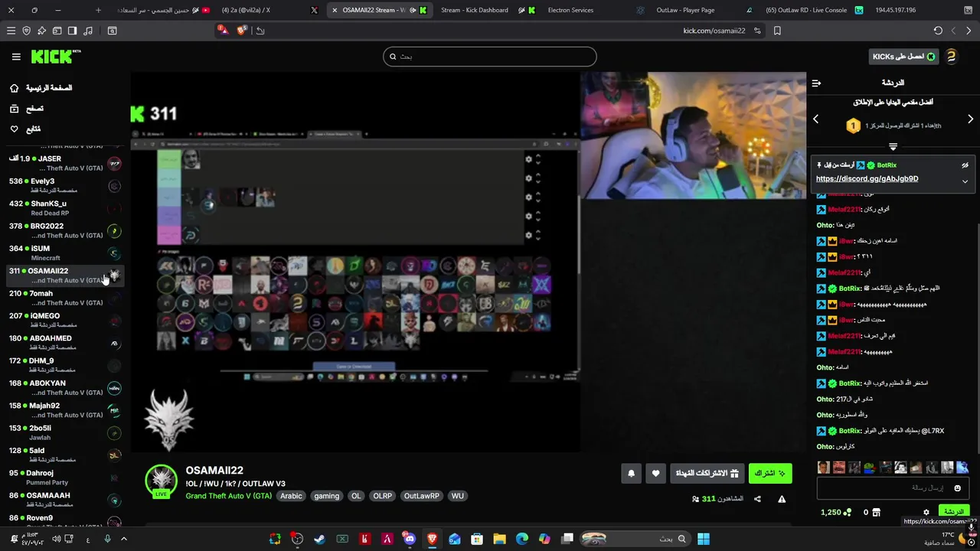Reload the page in browser

point(938,31)
